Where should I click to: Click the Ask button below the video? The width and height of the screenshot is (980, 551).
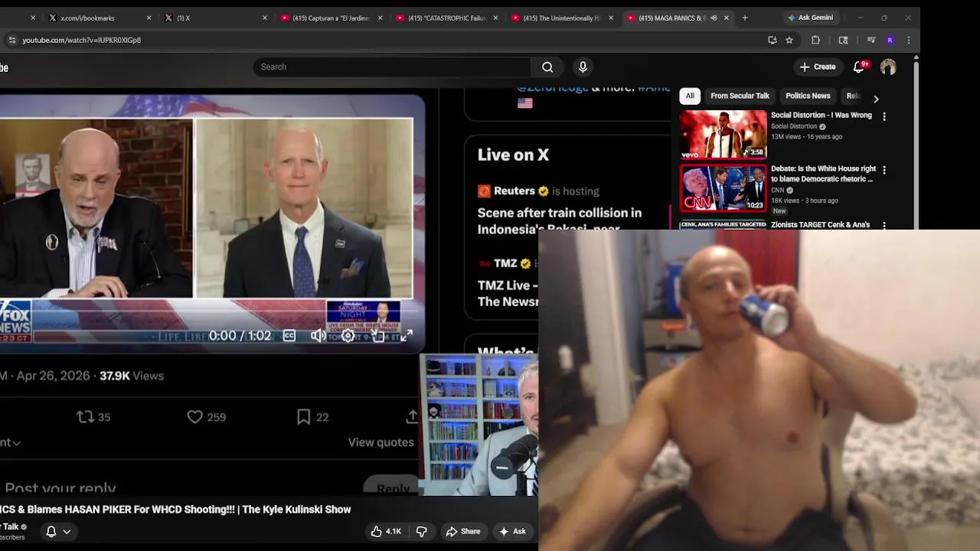[512, 531]
